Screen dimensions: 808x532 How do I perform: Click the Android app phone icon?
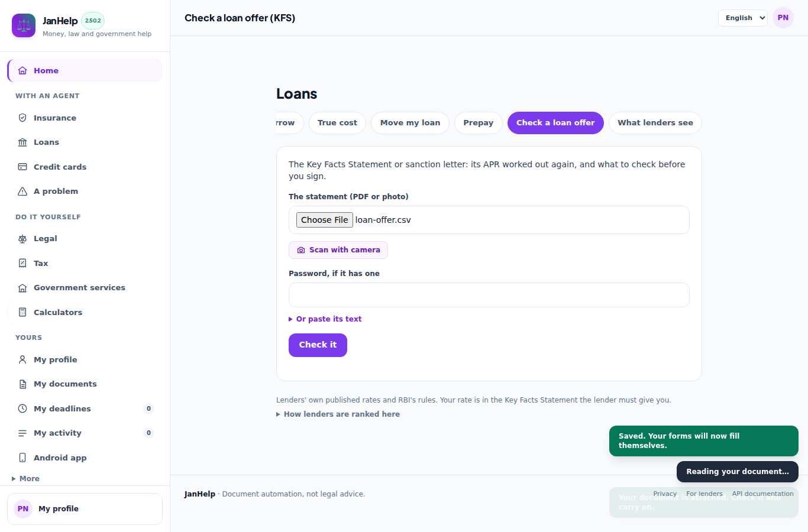coord(22,458)
